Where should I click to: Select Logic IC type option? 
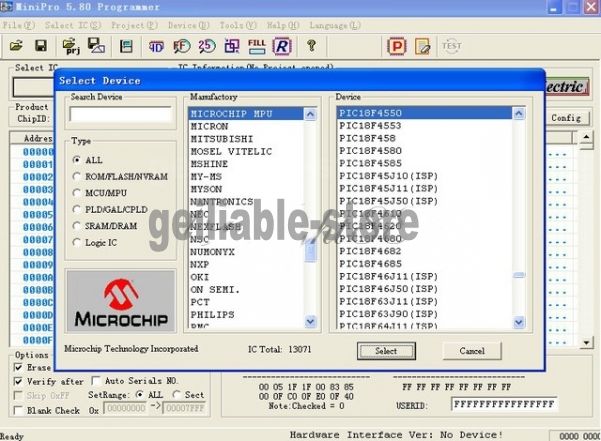pos(77,242)
